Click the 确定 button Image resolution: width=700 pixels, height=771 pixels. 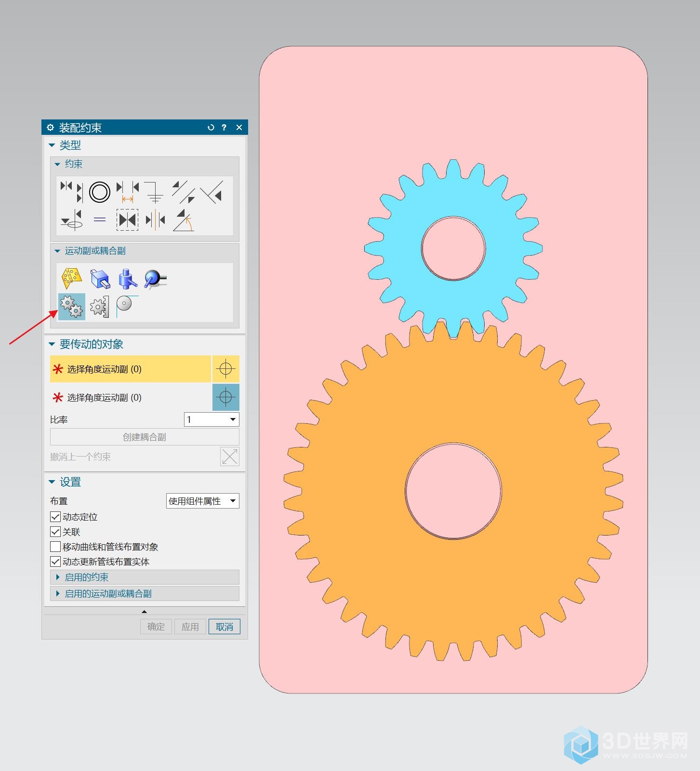click(x=156, y=627)
